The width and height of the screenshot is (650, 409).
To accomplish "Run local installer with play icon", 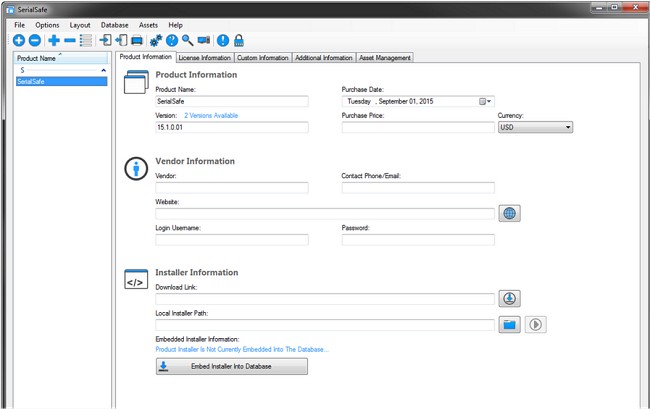I will (x=536, y=324).
